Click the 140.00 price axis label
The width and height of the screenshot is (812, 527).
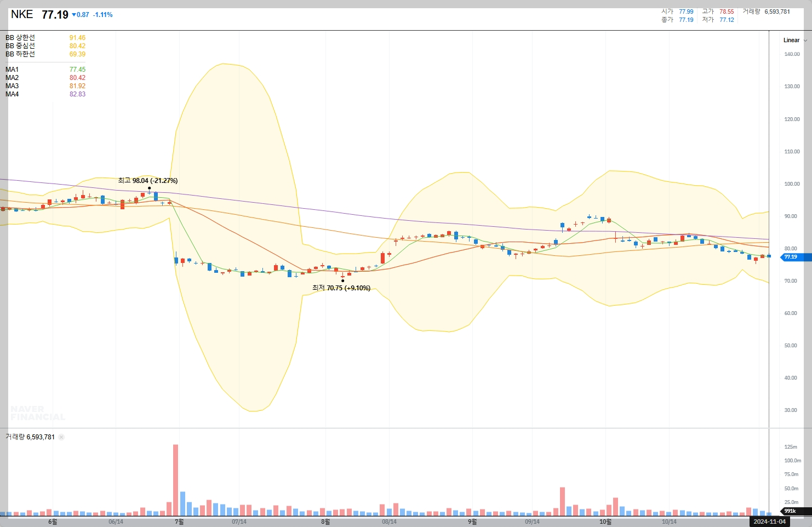coord(792,54)
